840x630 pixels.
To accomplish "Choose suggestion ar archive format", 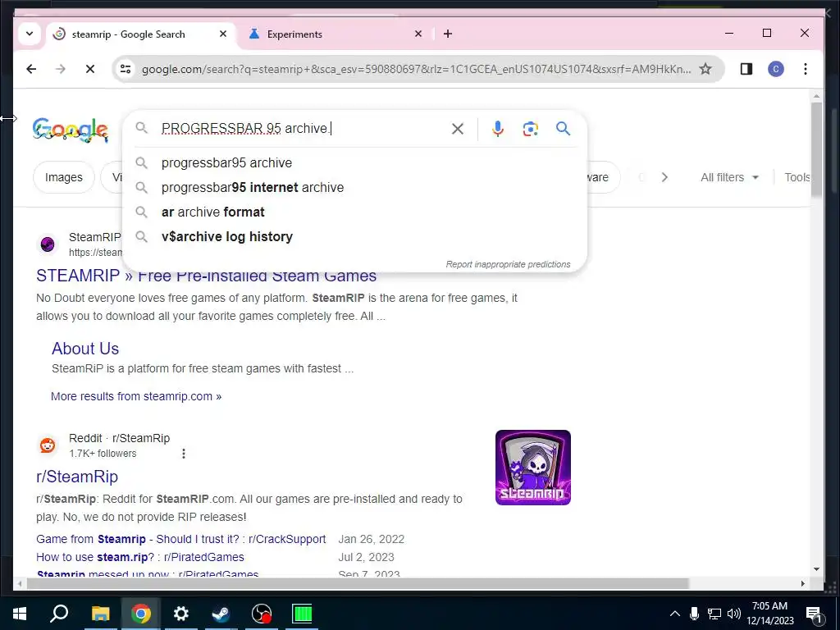I will click(354, 212).
